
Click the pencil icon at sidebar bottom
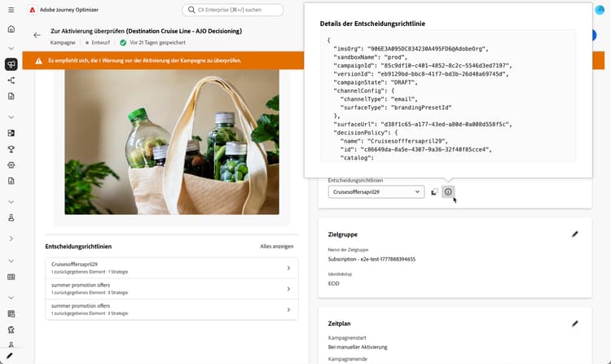(x=9, y=355)
